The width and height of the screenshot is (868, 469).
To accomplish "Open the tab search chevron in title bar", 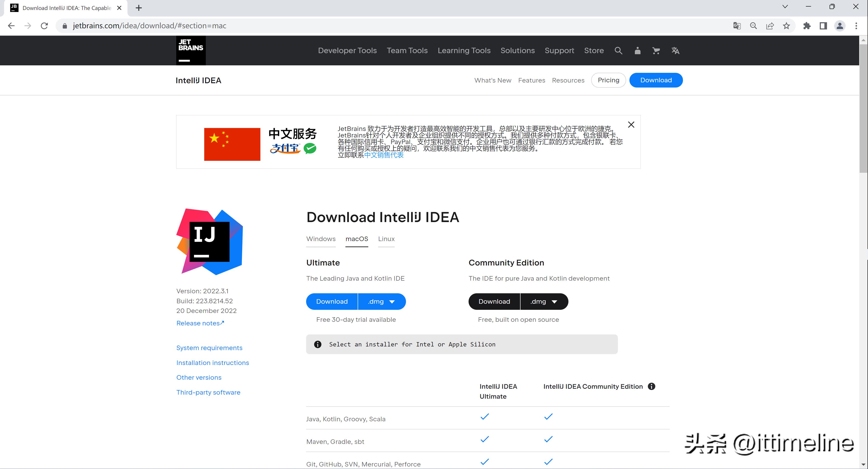I will coord(785,7).
